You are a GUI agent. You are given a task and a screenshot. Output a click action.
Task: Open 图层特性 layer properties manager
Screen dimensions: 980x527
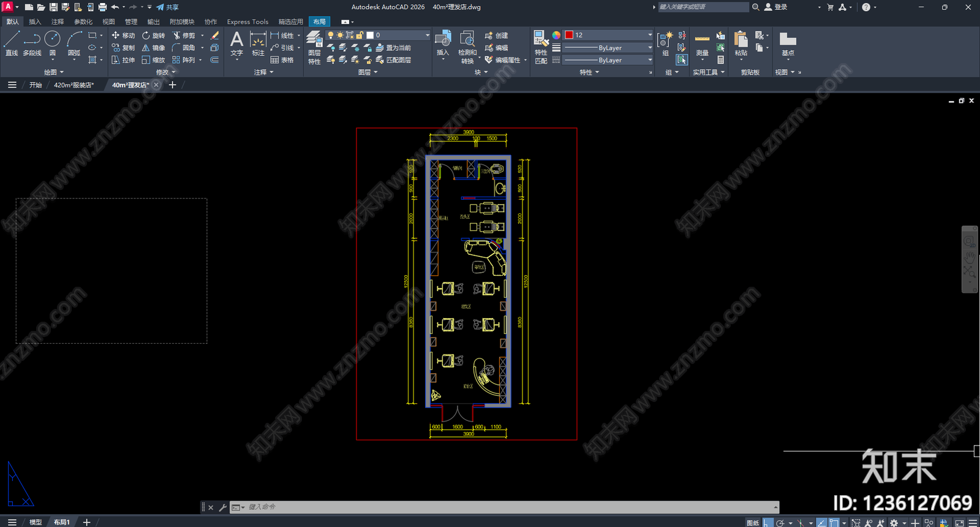314,48
